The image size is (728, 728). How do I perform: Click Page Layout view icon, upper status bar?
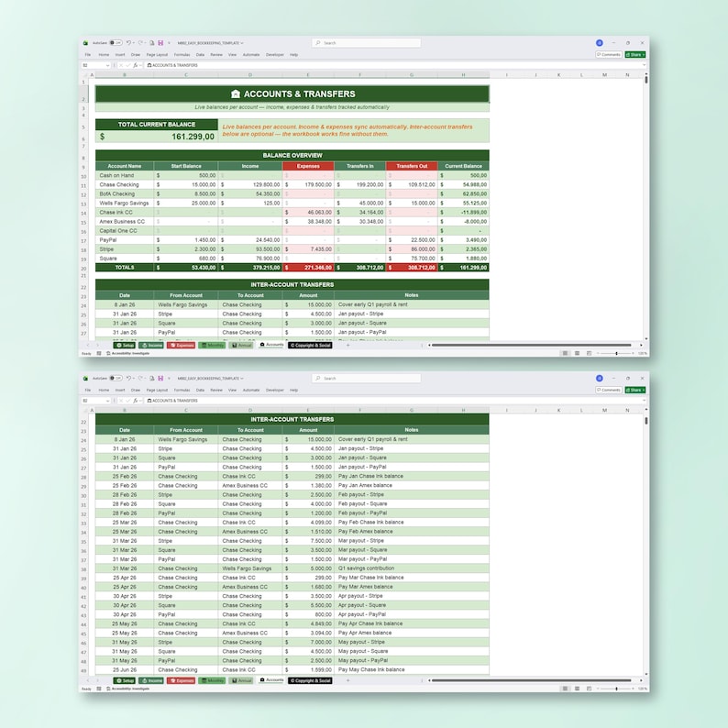(x=577, y=353)
